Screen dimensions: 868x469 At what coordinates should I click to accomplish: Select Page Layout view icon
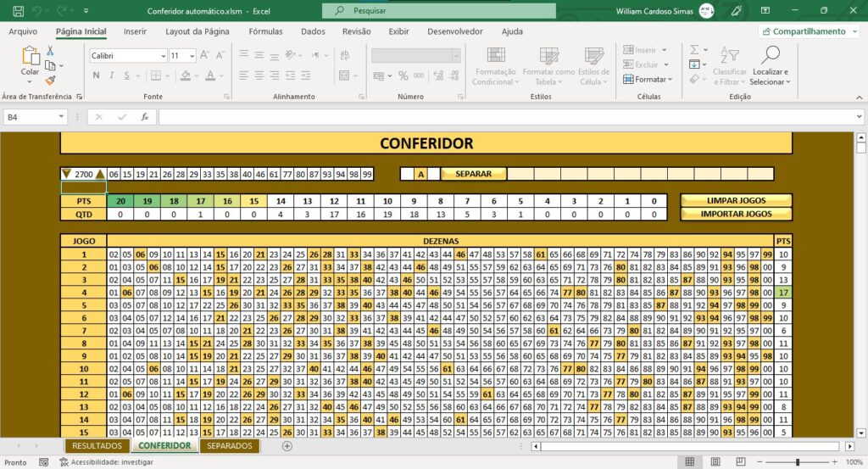(x=715, y=462)
